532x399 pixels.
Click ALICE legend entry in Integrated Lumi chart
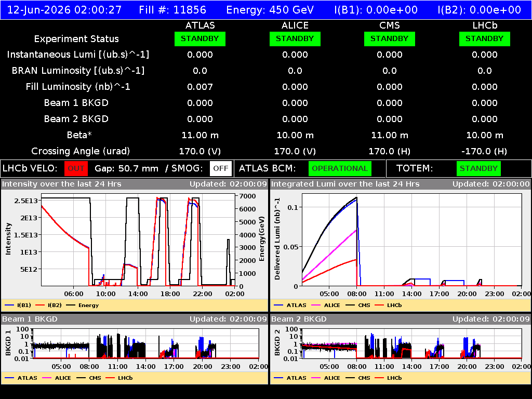(326, 305)
